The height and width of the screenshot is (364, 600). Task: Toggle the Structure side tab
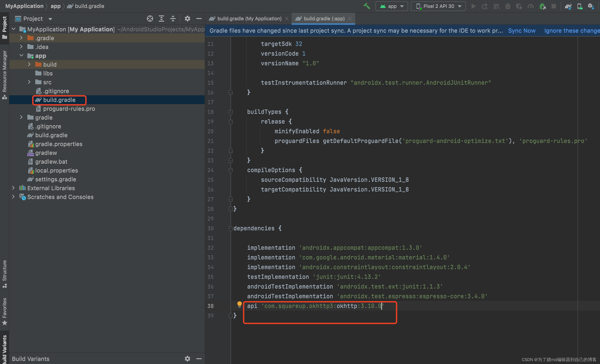pos(4,274)
